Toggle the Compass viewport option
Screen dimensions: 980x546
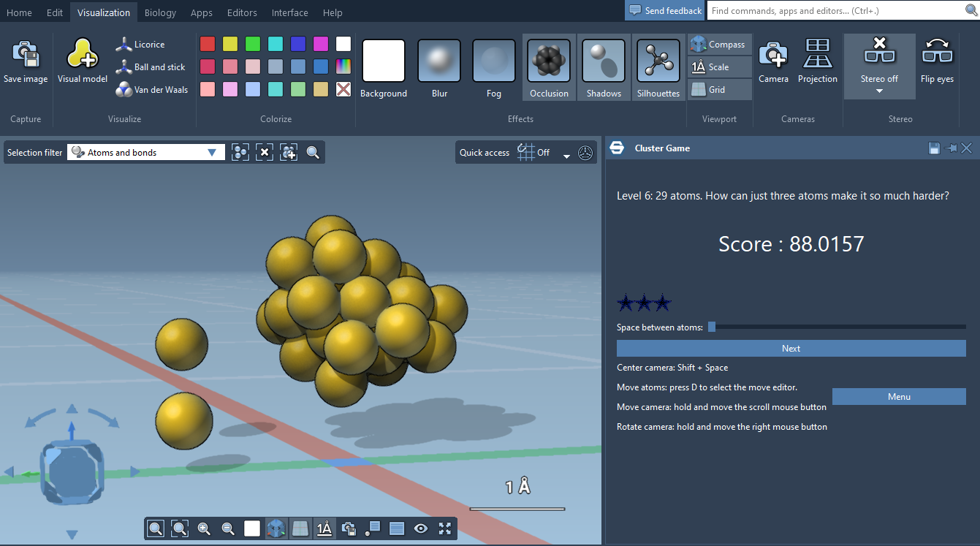[x=719, y=45]
